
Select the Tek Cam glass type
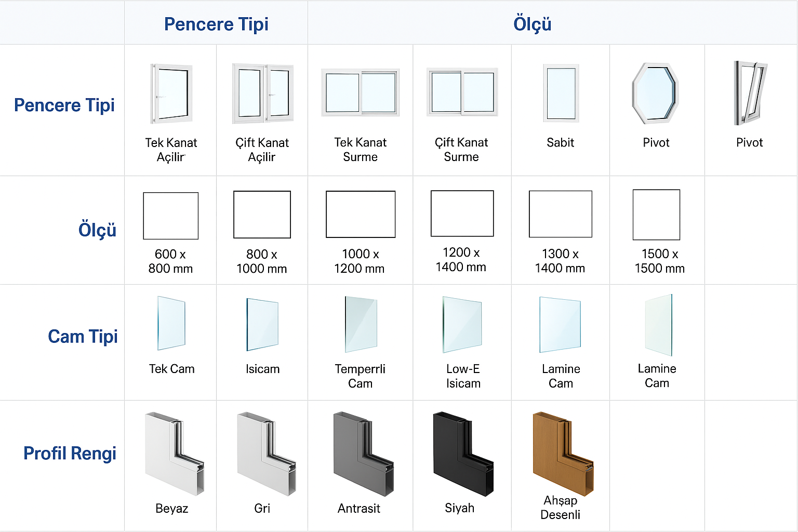click(x=171, y=323)
